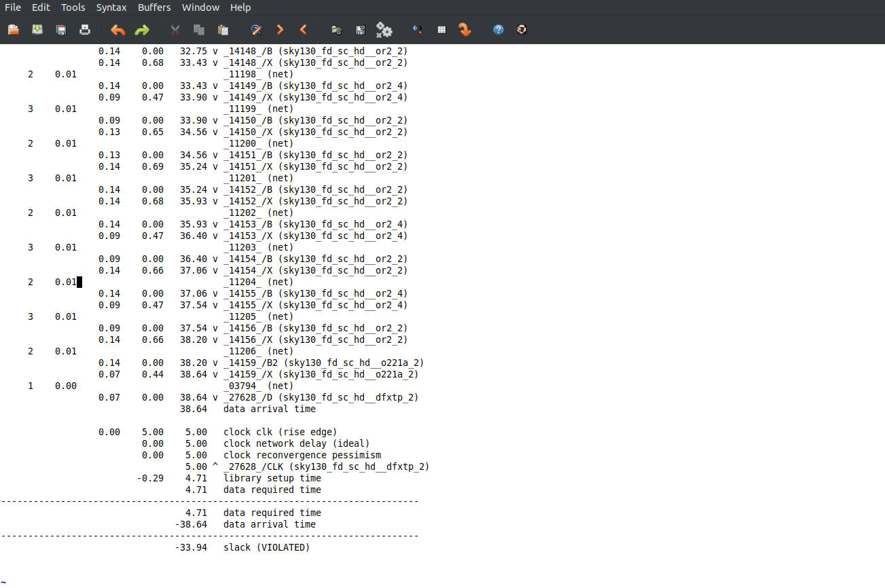Open the Tools menu
Viewport: 885px width, 588px height.
pyautogui.click(x=73, y=7)
